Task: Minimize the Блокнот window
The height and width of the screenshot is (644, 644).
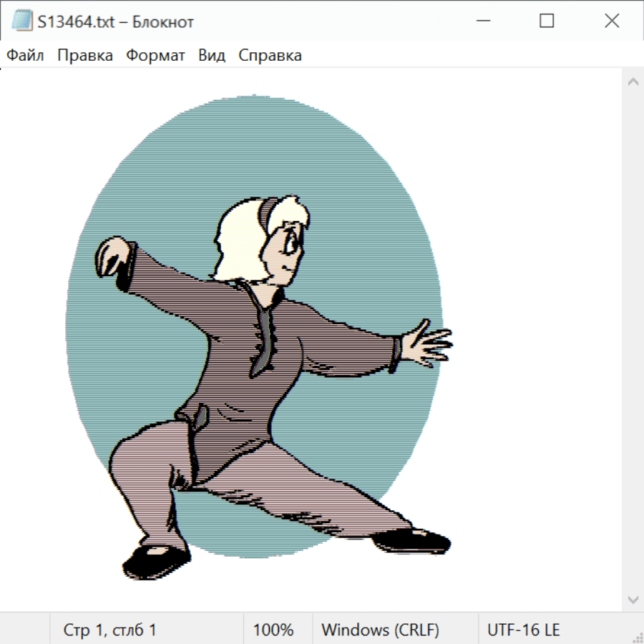Action: 482,21
